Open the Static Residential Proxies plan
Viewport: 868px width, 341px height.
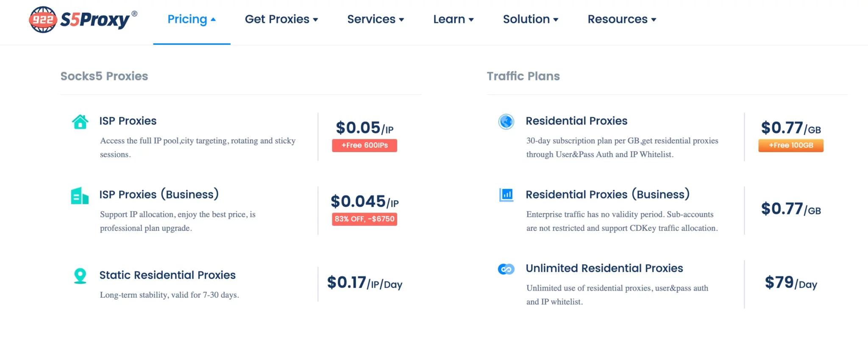(167, 275)
